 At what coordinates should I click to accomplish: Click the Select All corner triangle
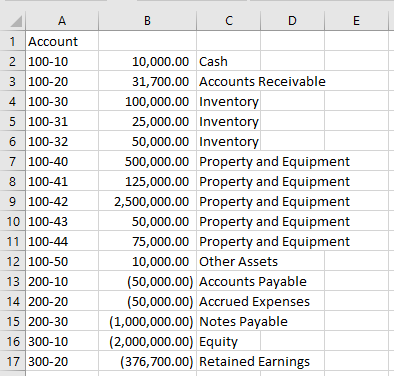click(x=15, y=21)
